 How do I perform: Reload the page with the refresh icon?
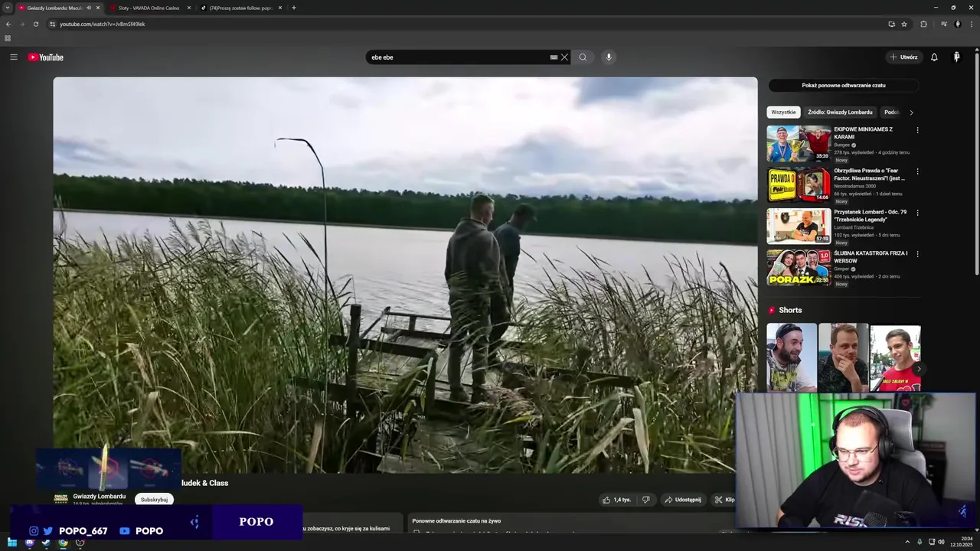click(35, 24)
